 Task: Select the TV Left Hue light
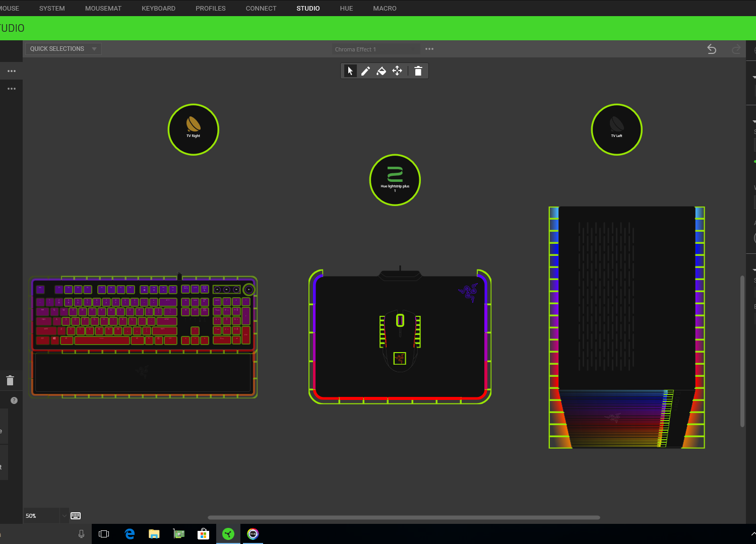(x=616, y=129)
